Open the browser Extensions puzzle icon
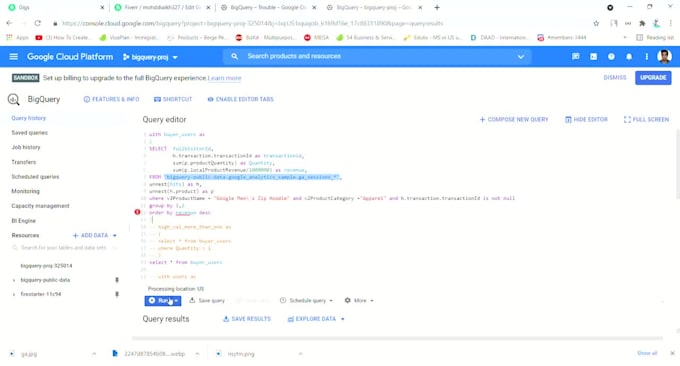The height and width of the screenshot is (366, 680). pyautogui.click(x=642, y=23)
